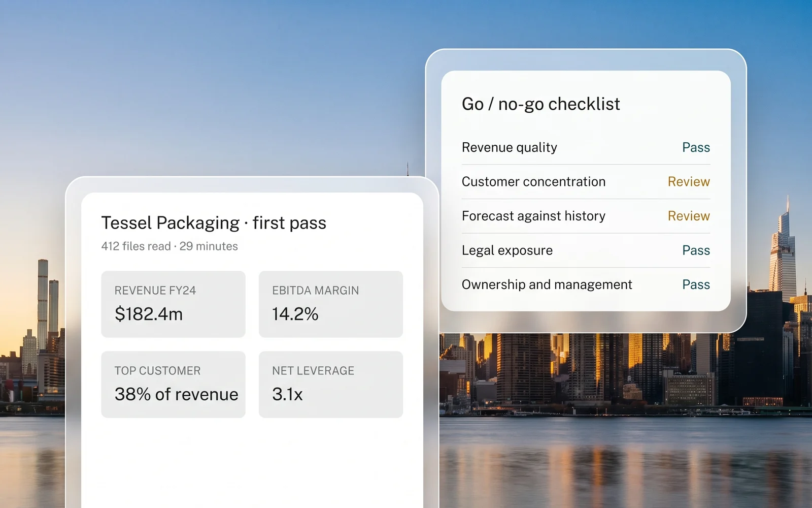Click the "Go / no-go checklist" heading
Image resolution: width=812 pixels, height=508 pixels.
pos(541,104)
